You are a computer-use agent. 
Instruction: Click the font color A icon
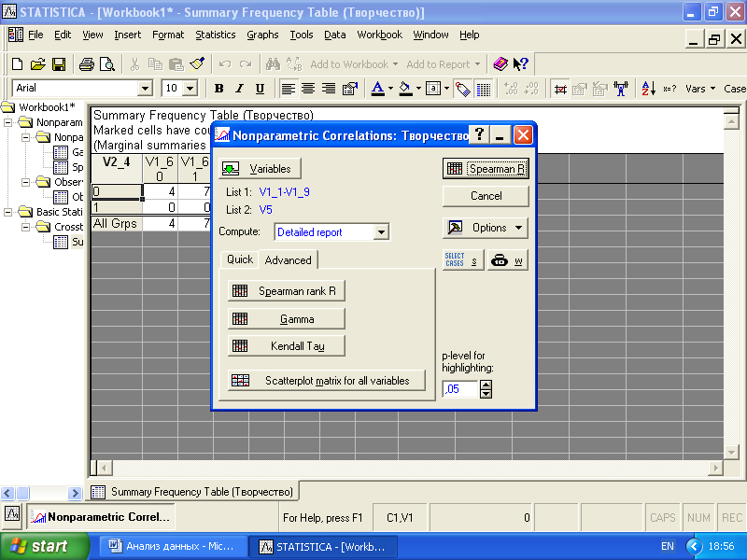coord(378,89)
